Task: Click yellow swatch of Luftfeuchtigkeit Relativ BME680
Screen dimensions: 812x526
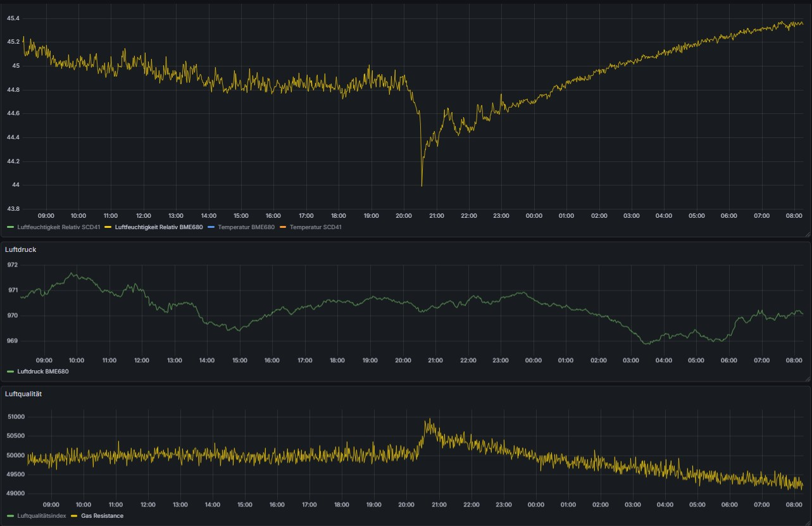Action: click(x=108, y=227)
